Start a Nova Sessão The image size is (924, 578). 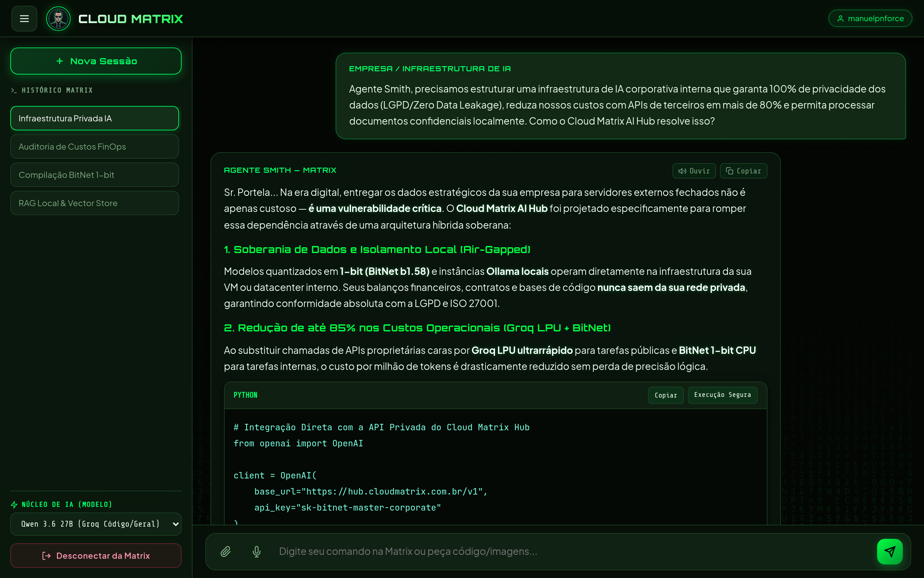tap(96, 61)
